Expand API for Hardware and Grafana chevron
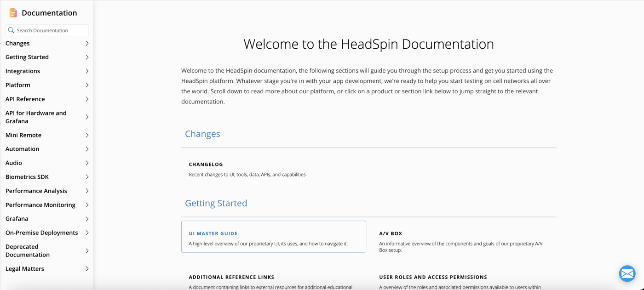The image size is (644, 290). pyautogui.click(x=87, y=117)
